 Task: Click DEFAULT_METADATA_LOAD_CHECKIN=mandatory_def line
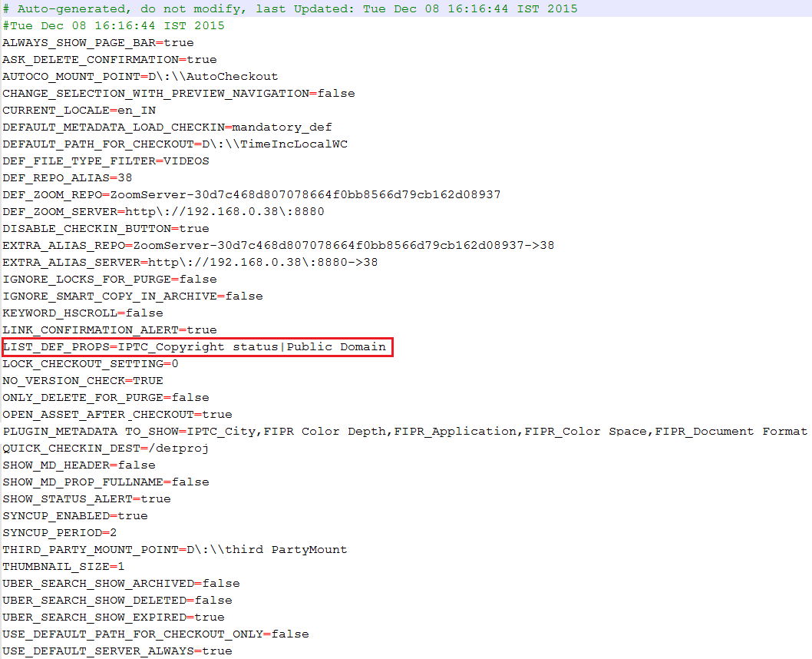pos(167,127)
